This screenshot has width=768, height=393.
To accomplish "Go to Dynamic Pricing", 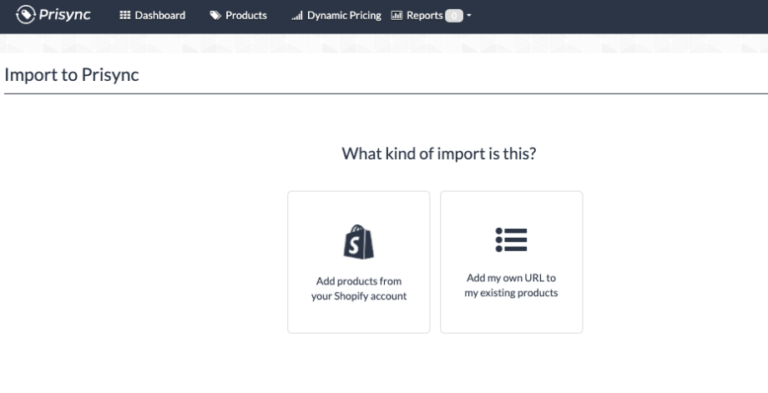I will coord(336,15).
